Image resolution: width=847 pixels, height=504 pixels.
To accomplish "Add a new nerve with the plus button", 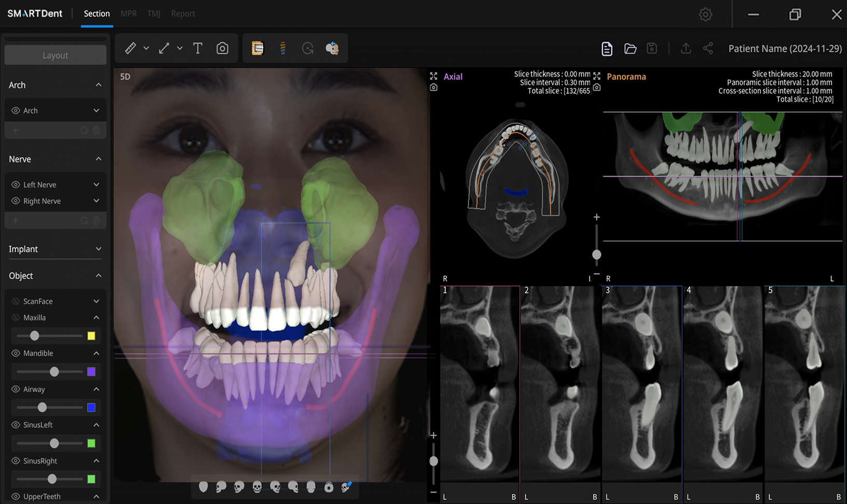I will [16, 220].
